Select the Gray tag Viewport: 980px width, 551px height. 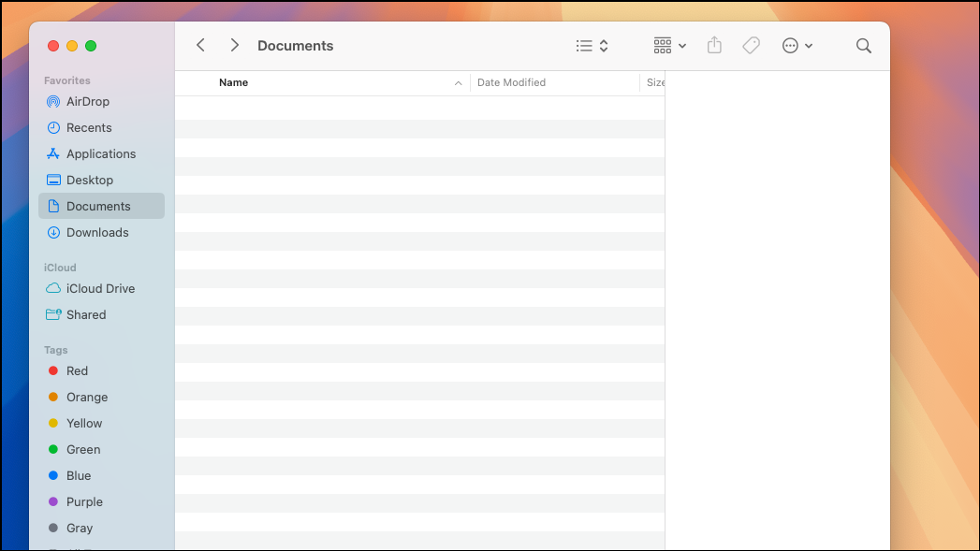click(101, 529)
